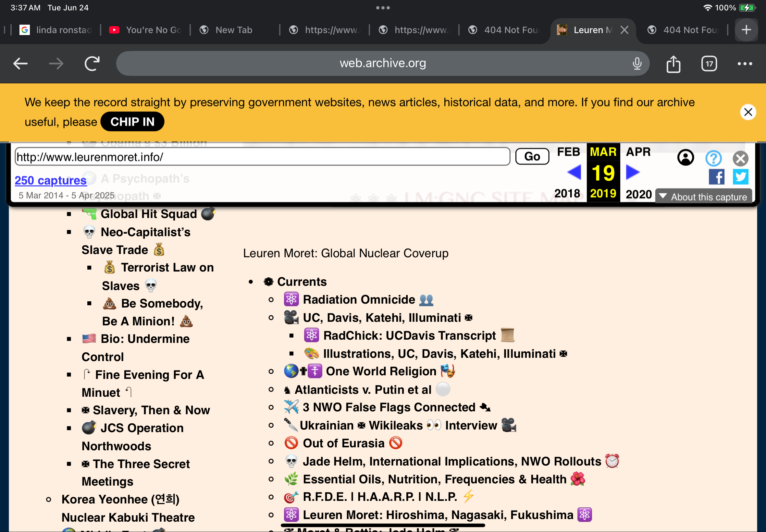
Task: Open Fine Evening For A Minuet link
Action: coord(143,384)
